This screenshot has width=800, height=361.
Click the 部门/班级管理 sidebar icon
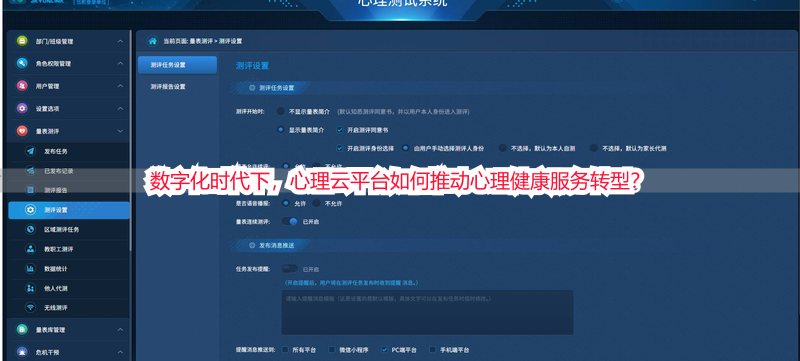[21, 41]
